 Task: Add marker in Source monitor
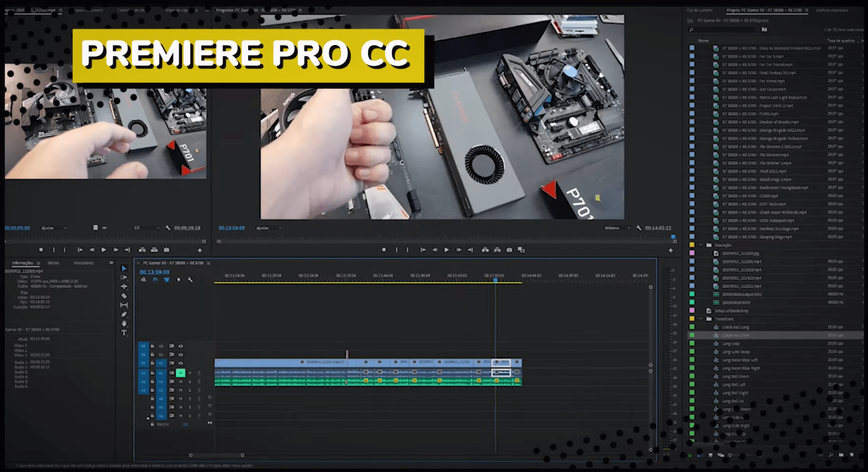pyautogui.click(x=41, y=250)
